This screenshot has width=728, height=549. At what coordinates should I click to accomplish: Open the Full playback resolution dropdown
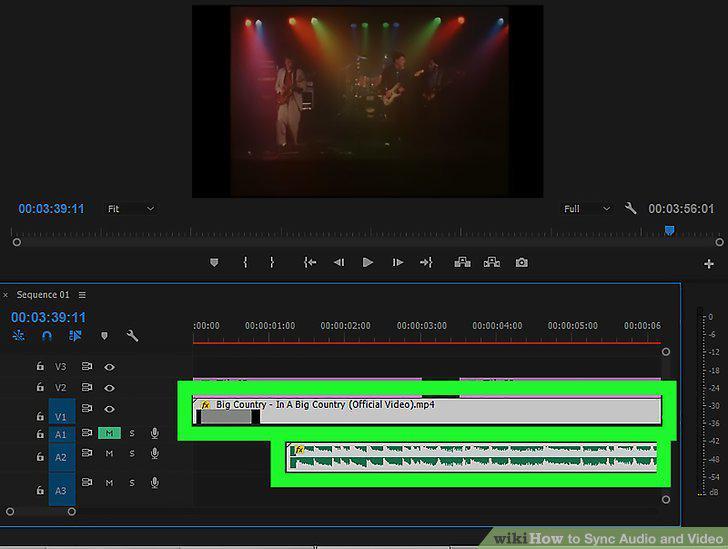586,209
